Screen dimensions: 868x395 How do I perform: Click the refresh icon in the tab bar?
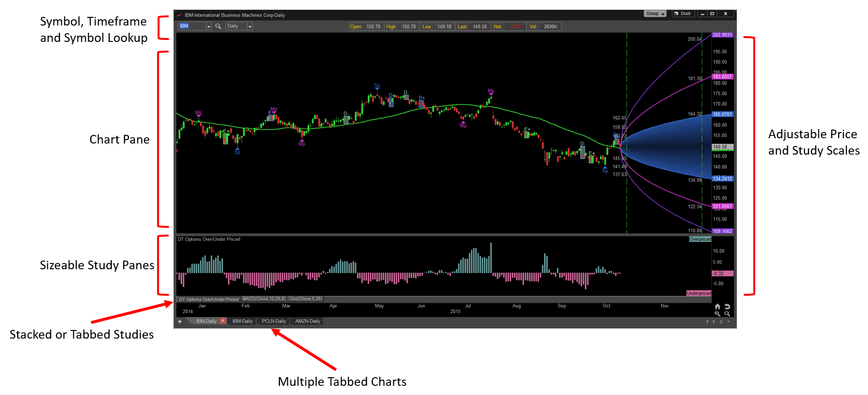pos(721,321)
